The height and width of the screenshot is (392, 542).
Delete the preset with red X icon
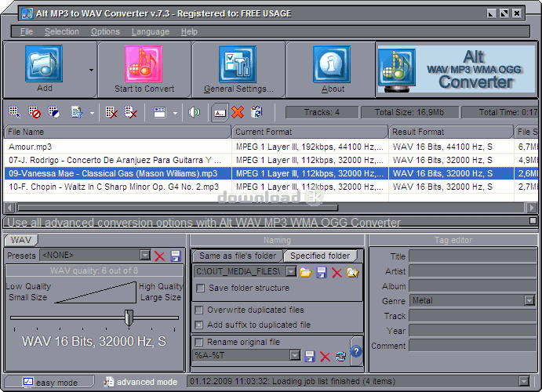tap(159, 256)
